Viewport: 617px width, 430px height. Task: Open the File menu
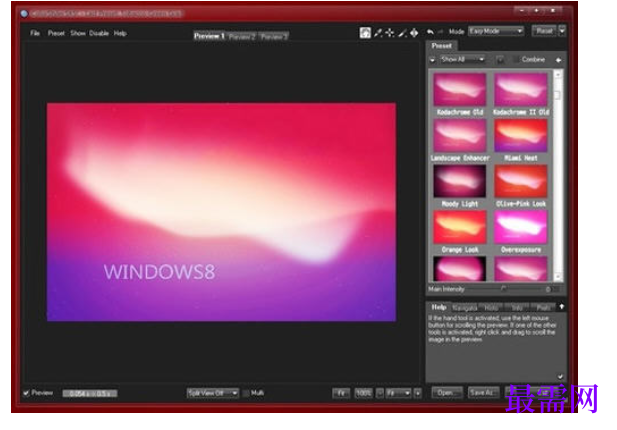pos(35,33)
